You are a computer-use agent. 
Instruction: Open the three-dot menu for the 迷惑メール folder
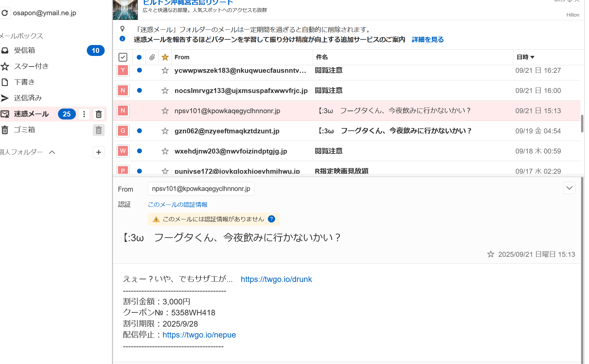click(84, 114)
